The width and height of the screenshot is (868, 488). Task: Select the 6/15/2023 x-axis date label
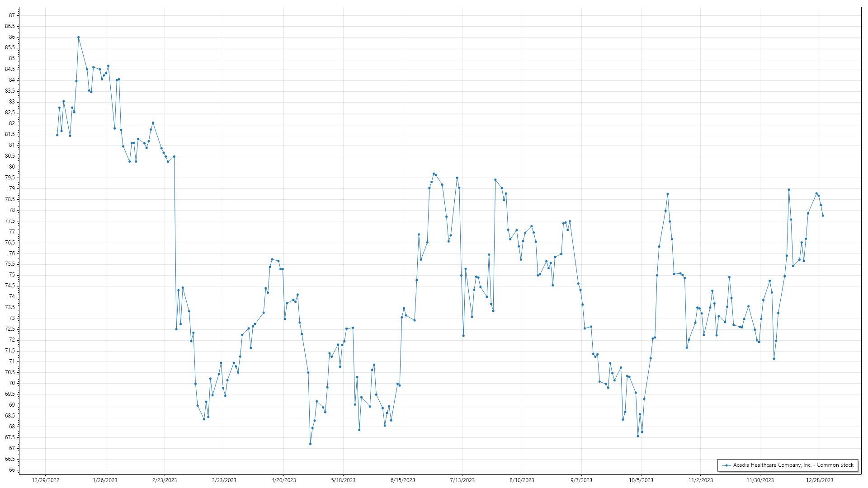pos(402,480)
